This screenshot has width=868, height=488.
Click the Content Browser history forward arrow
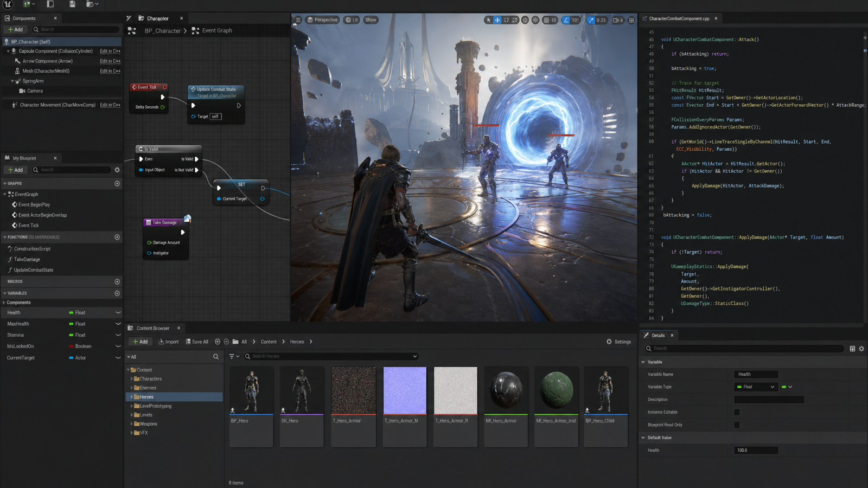tap(227, 342)
